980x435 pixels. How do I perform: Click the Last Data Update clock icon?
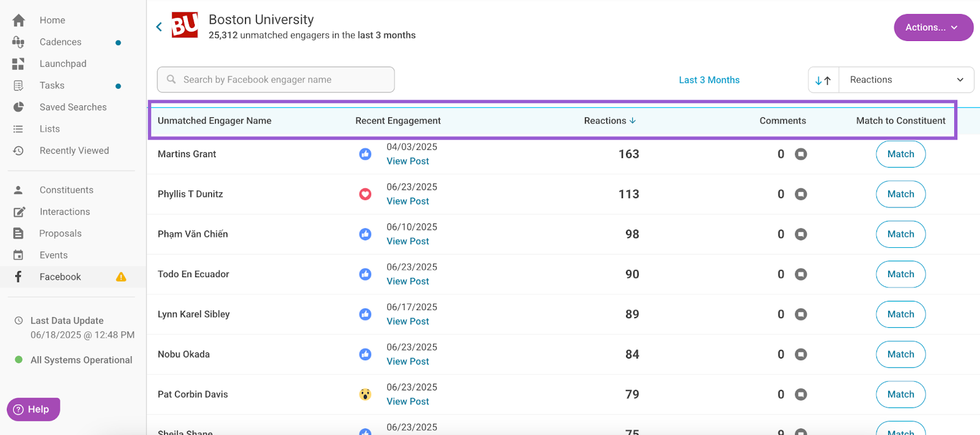[18, 321]
